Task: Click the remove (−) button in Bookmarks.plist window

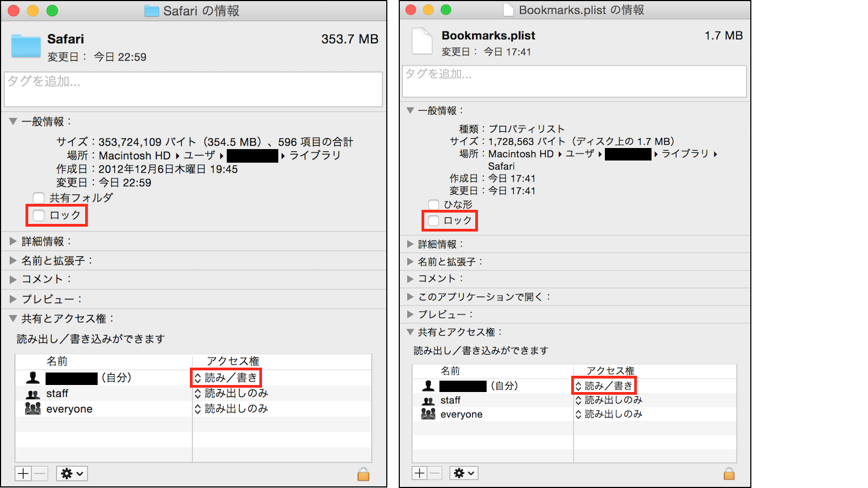Action: (435, 473)
